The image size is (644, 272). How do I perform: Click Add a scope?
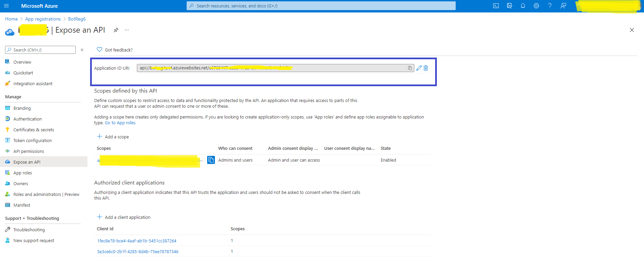point(117,137)
